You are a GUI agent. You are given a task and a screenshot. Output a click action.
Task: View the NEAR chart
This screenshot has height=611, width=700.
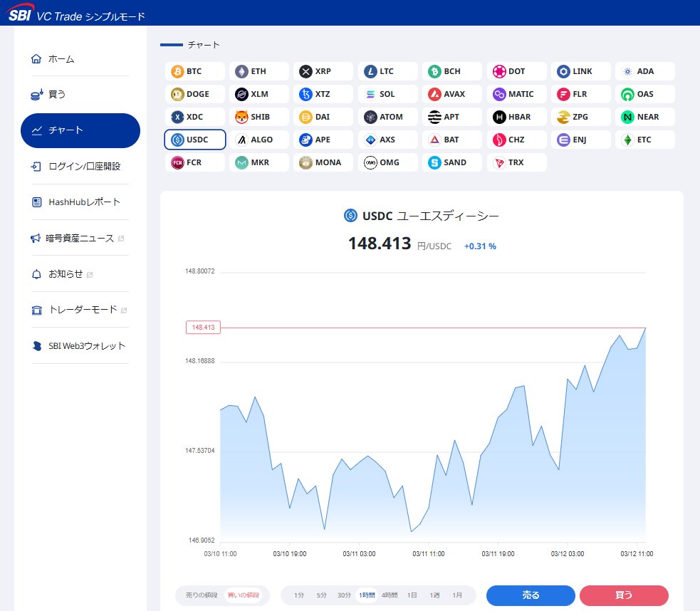click(x=645, y=117)
